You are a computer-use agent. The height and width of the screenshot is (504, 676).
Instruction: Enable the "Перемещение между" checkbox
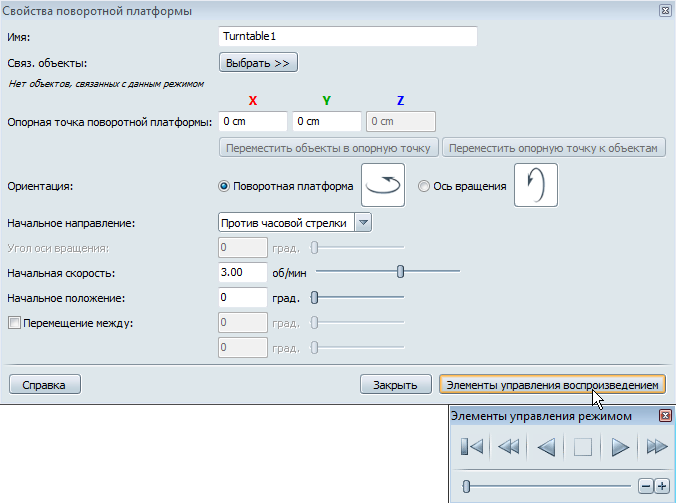point(14,322)
